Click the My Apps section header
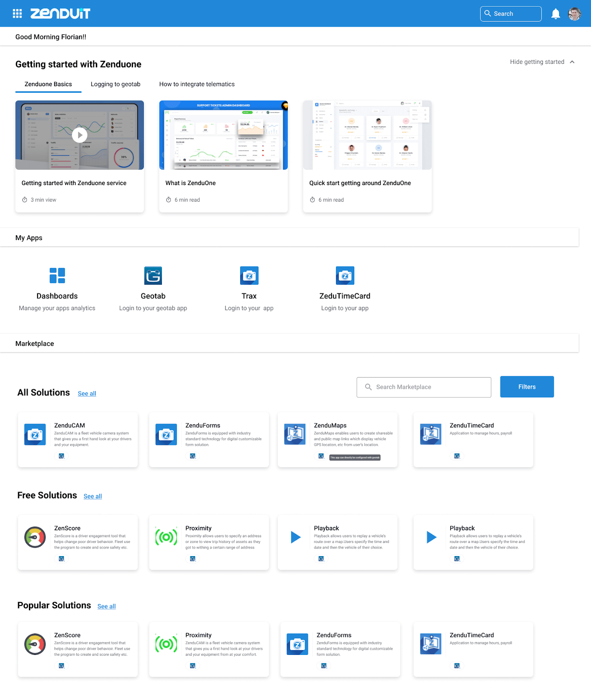The width and height of the screenshot is (591, 700). tap(289, 238)
